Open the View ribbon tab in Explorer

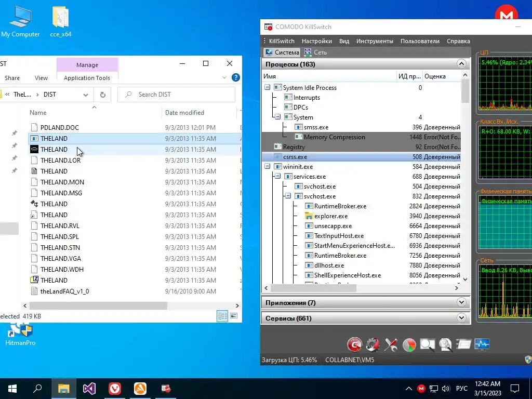tap(41, 78)
